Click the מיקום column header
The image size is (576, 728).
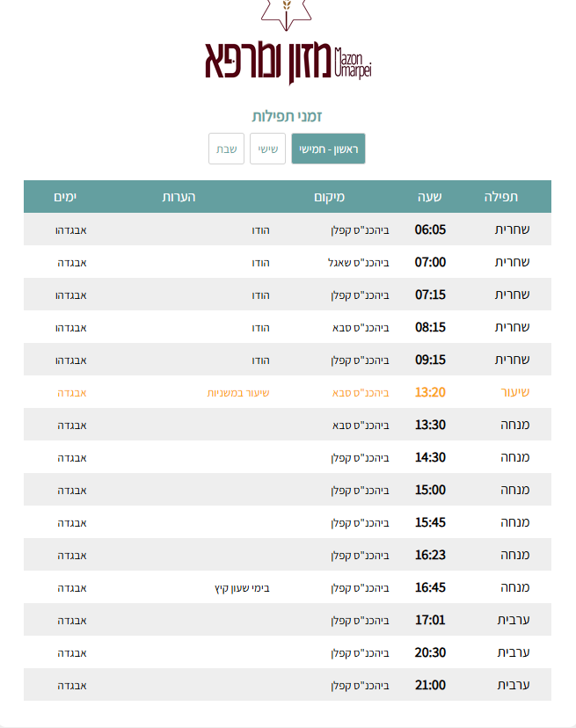[x=329, y=197]
